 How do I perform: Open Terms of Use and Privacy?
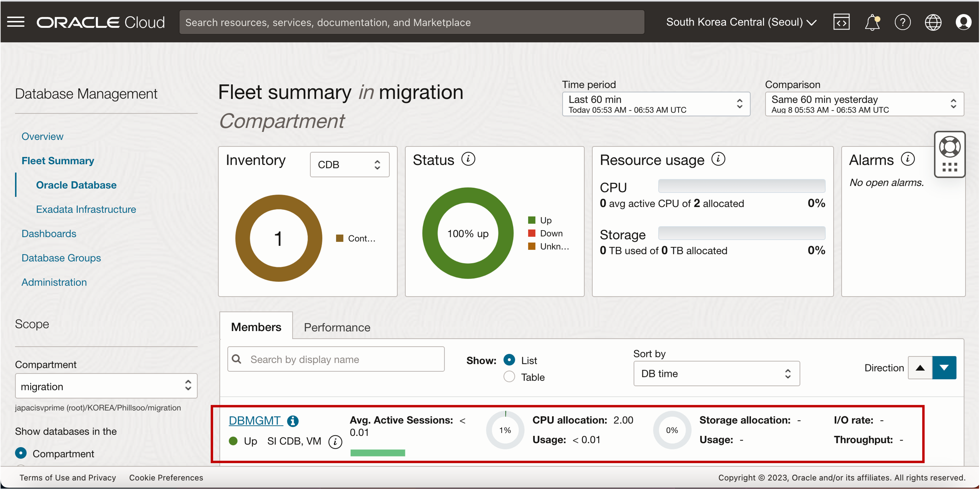pyautogui.click(x=68, y=477)
